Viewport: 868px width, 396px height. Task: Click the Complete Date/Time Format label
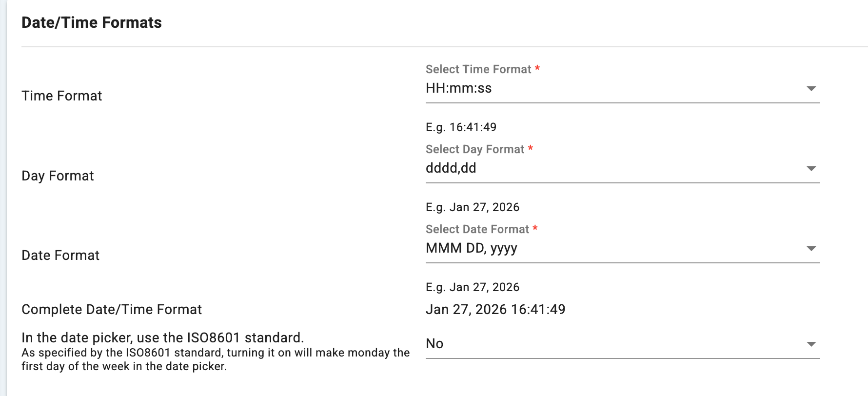click(x=112, y=310)
